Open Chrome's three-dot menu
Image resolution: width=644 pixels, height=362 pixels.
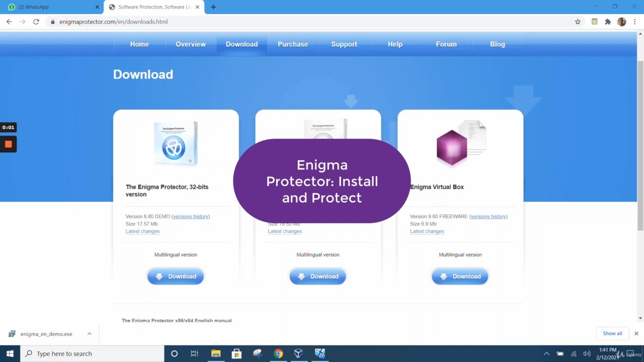point(635,22)
